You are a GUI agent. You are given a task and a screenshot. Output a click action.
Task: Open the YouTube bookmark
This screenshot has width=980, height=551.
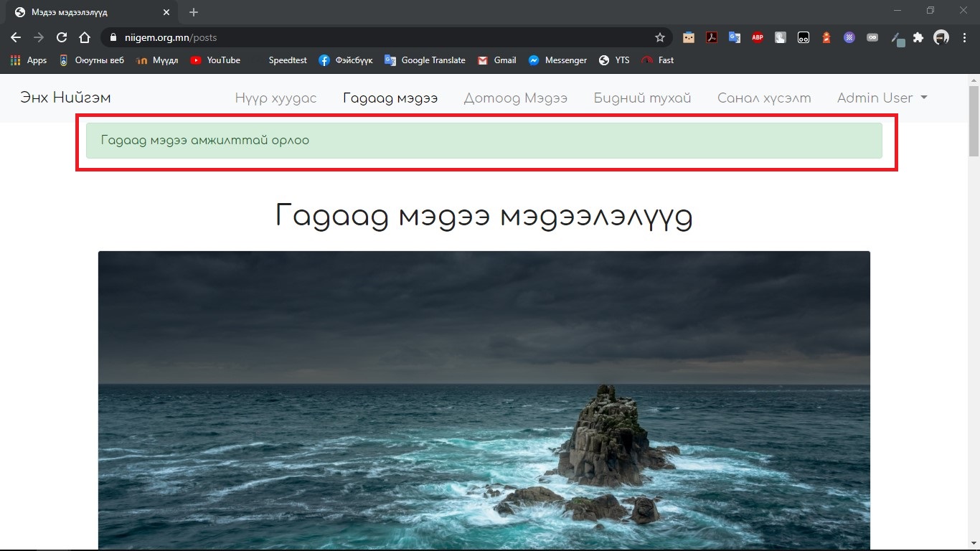(x=215, y=60)
